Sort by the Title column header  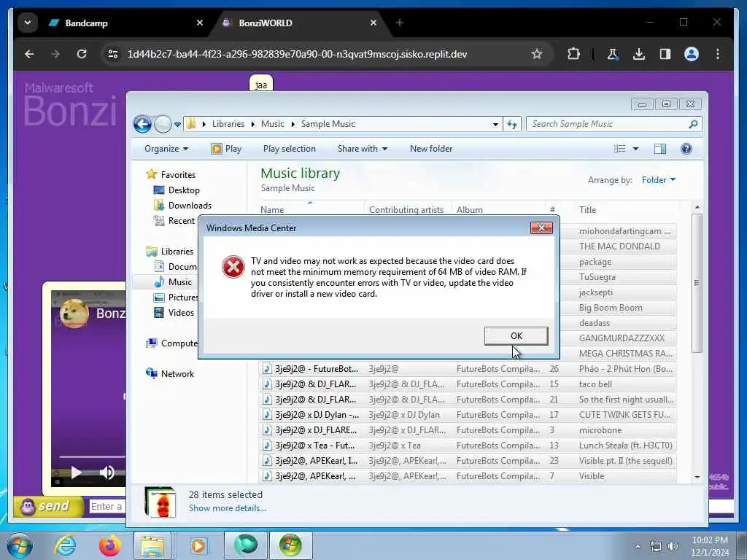coord(587,209)
